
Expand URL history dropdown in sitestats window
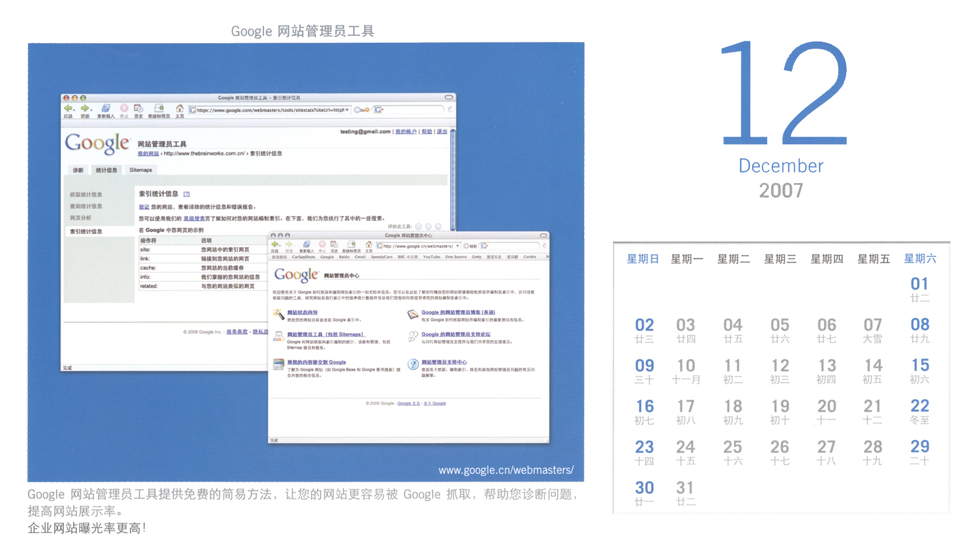click(348, 110)
